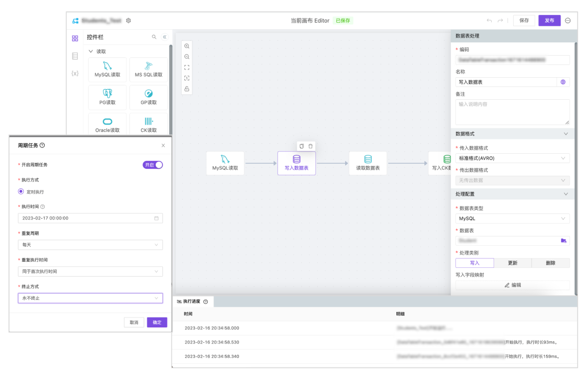Click the MySQL读取 component in the control panel
Screen dimensions: 588x377
[107, 69]
